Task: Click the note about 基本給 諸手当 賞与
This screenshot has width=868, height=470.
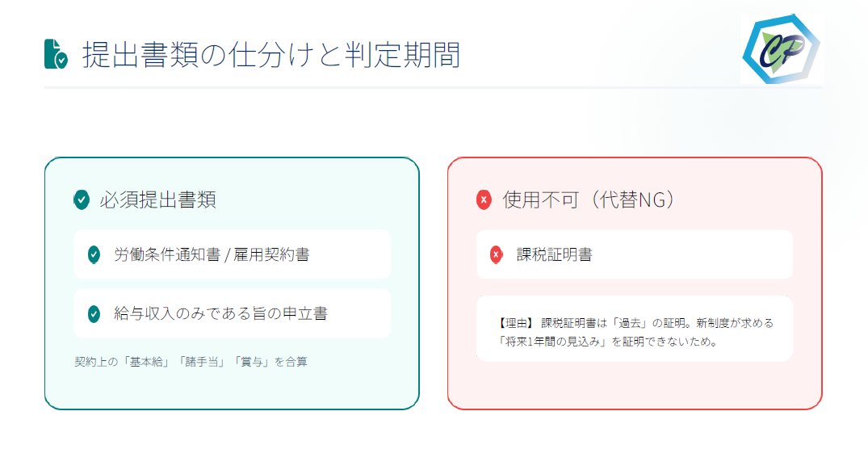Action: point(191,362)
